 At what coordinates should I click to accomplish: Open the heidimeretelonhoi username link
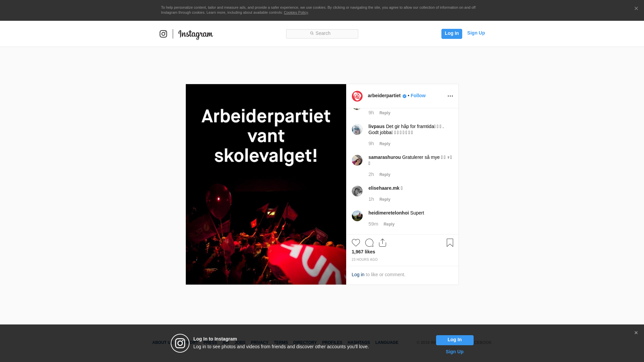pos(388,213)
